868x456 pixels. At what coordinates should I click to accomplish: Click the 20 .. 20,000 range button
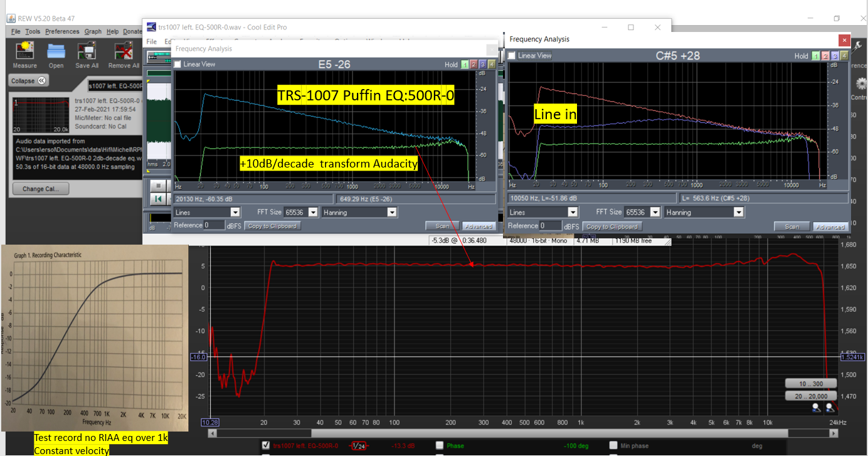[811, 396]
